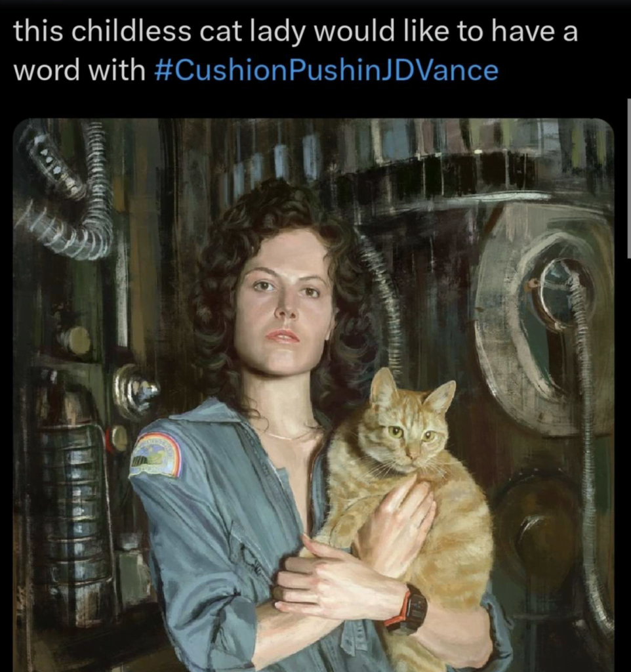Open the attached painting image
Viewport: 631px width, 672px height.
pos(314,394)
